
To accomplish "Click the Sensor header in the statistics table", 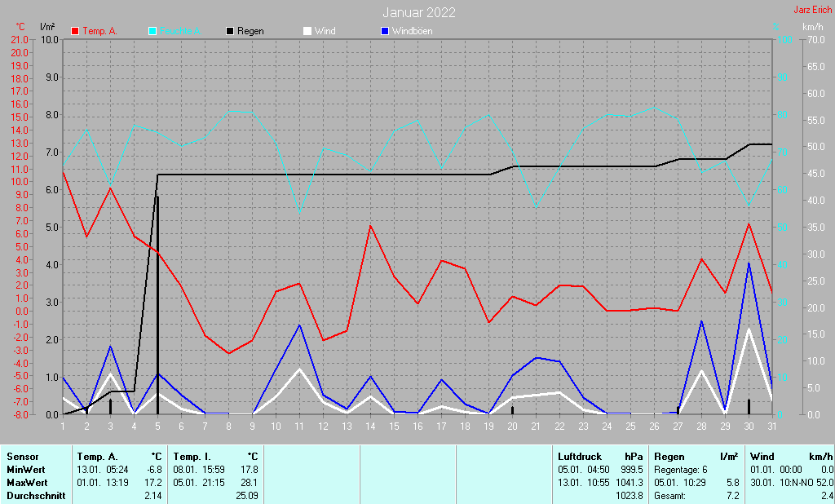I will coord(22,457).
